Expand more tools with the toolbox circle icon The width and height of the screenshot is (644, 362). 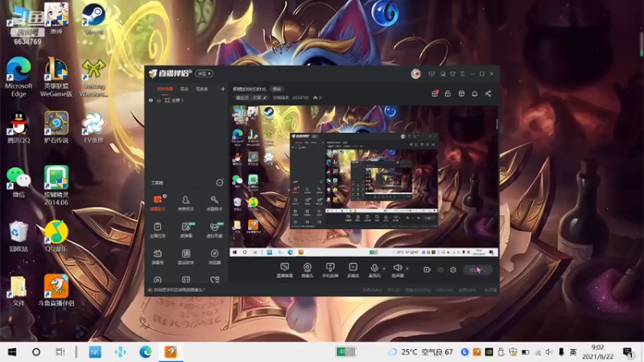point(220,183)
